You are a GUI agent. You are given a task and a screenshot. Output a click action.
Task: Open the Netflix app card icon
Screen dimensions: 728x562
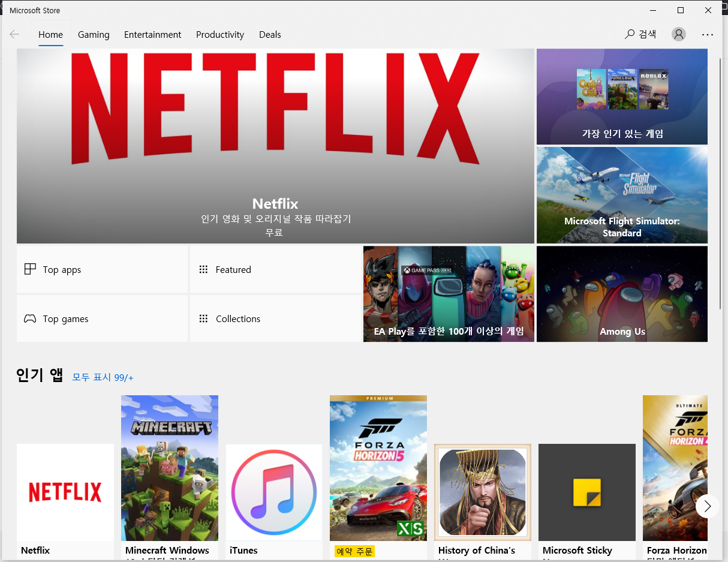65,492
